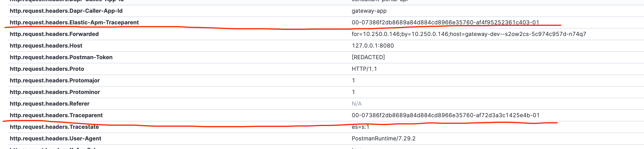Viewport: 644px width, 149px height.
Task: Click the http.request.headers.Host field name
Action: click(46, 46)
